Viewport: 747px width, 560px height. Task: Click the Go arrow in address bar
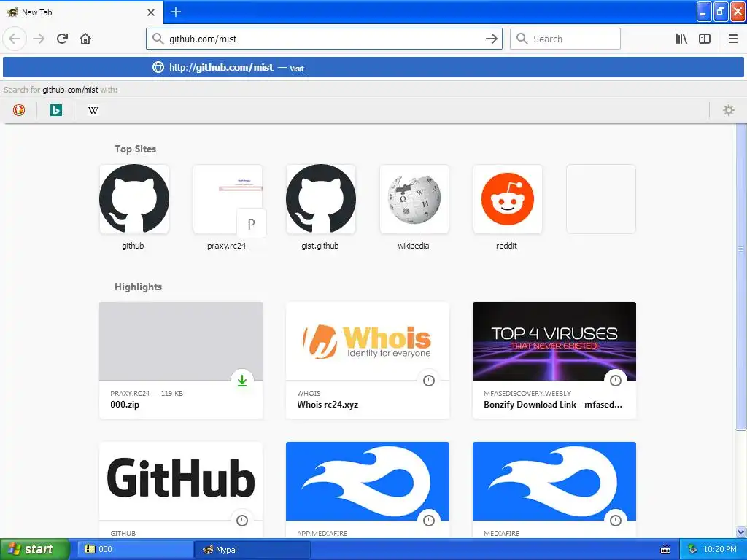coord(492,39)
